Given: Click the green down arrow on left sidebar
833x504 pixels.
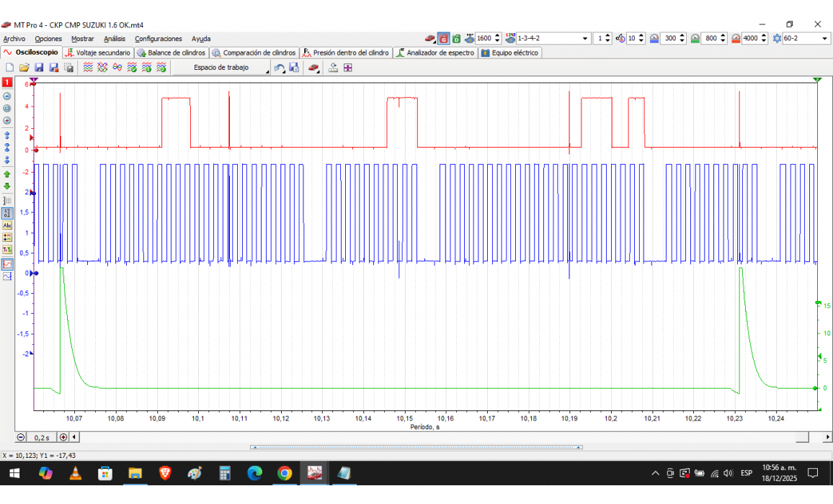Looking at the screenshot, I should coord(7,186).
